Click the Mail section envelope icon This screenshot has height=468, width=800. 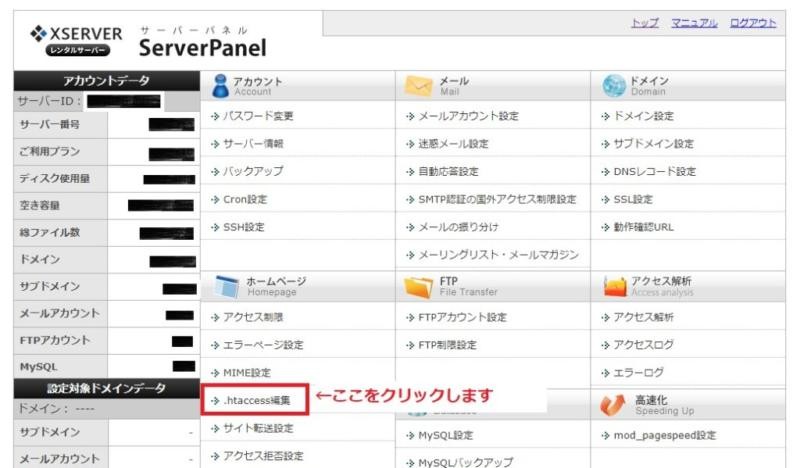[418, 86]
